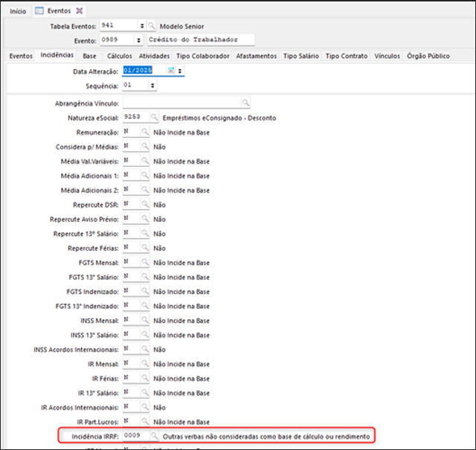Switch to Tipo Colaborador tab
Viewport: 476px width, 450px height.
pyautogui.click(x=203, y=56)
